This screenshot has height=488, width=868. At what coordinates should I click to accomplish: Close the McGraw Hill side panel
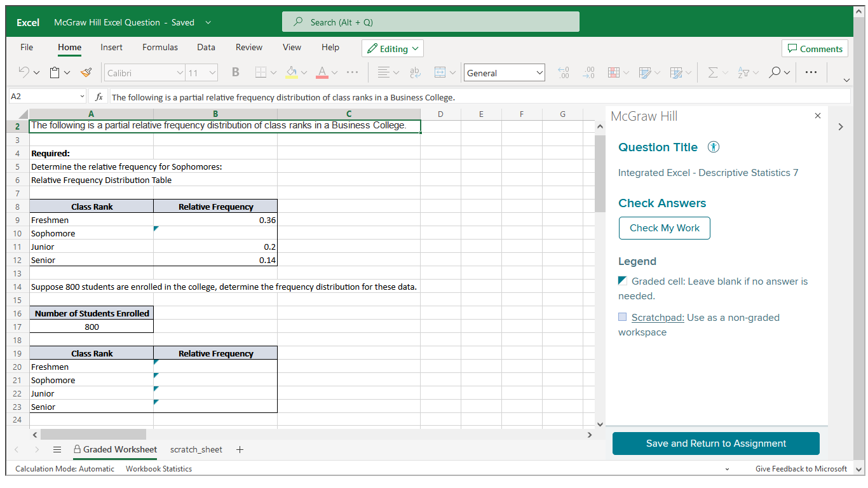(818, 116)
